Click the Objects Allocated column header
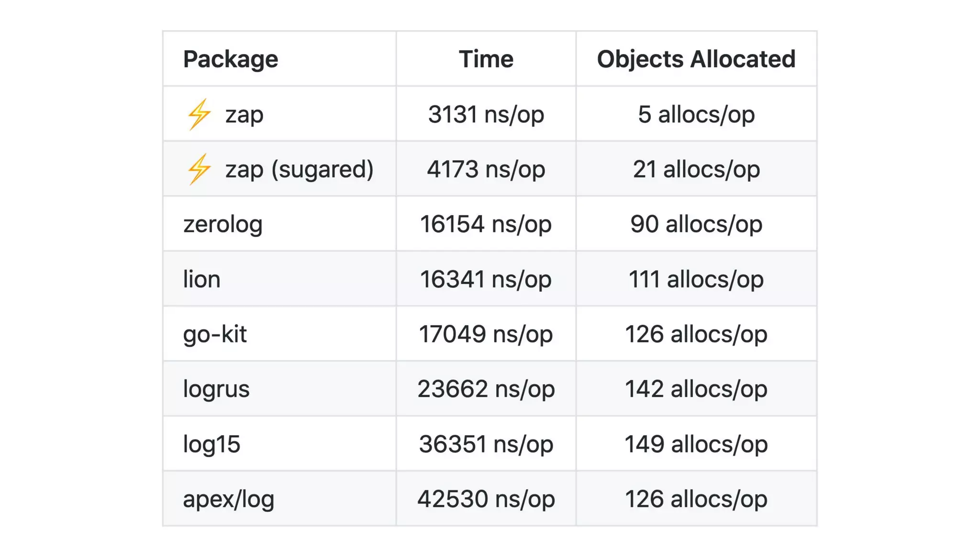 (696, 59)
